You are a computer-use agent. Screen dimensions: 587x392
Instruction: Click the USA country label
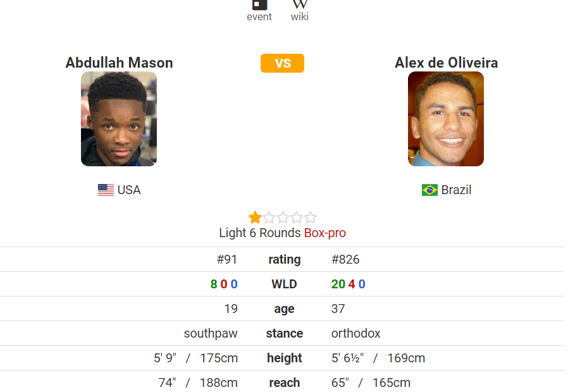click(129, 190)
